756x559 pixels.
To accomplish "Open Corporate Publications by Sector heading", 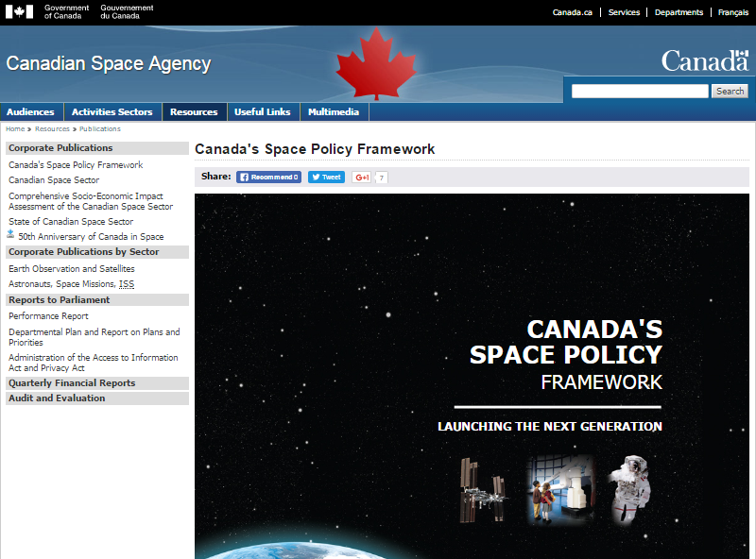I will (x=97, y=252).
